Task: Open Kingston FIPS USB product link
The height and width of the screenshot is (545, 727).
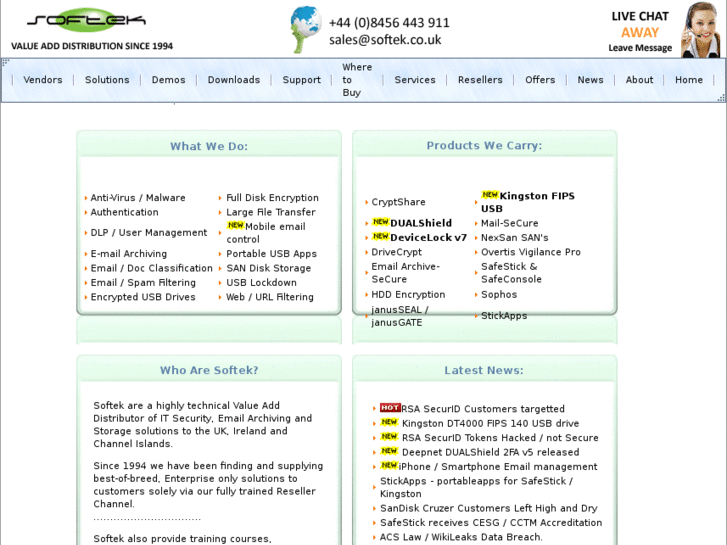Action: (x=528, y=202)
